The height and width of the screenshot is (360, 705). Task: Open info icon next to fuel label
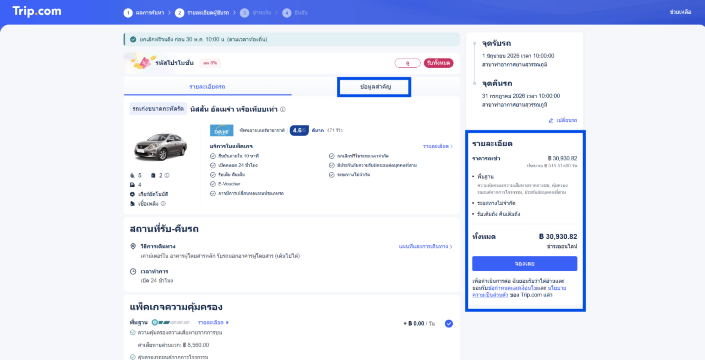pyautogui.click(x=163, y=204)
